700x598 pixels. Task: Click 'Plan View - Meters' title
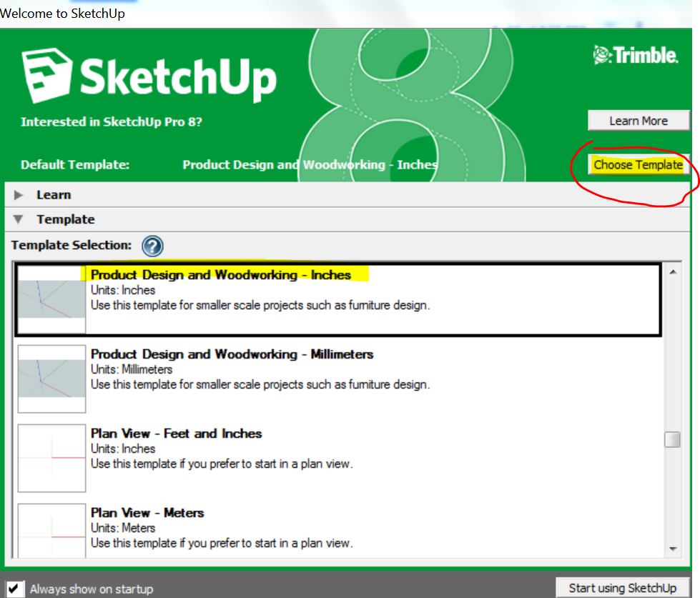click(x=147, y=513)
